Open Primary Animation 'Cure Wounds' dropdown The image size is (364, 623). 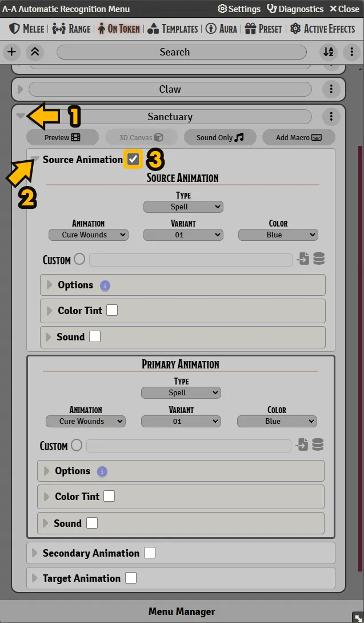click(x=86, y=421)
